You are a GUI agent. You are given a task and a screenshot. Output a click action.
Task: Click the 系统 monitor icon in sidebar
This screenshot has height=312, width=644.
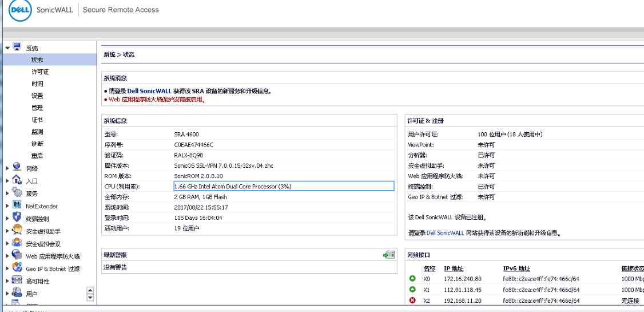[17, 48]
